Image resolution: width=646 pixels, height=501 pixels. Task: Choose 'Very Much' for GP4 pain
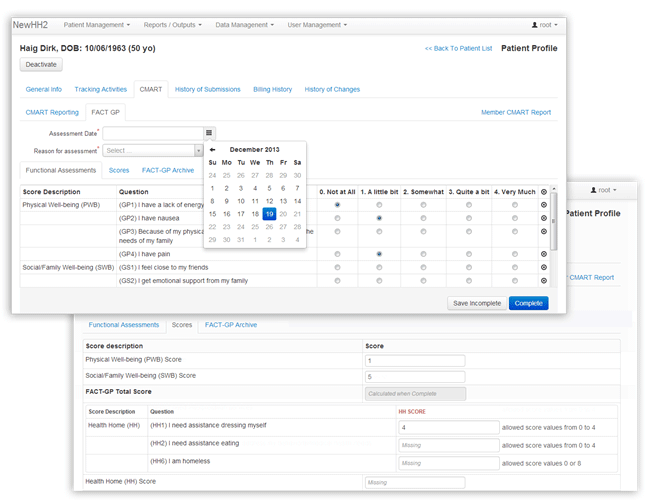pos(515,254)
